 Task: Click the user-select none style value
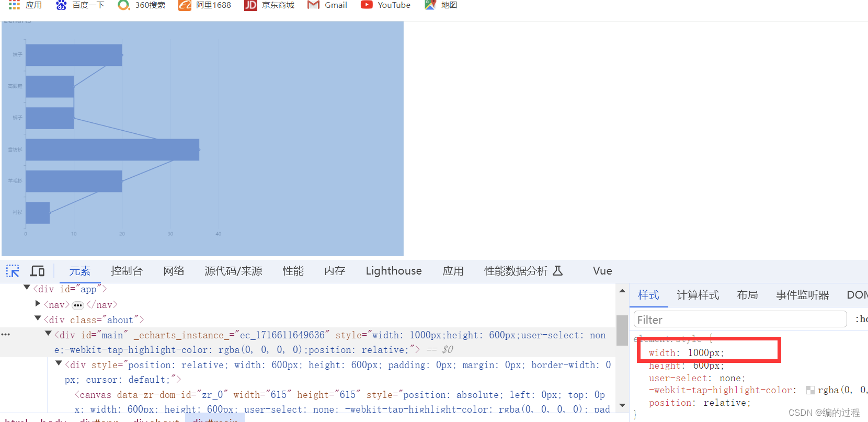731,378
